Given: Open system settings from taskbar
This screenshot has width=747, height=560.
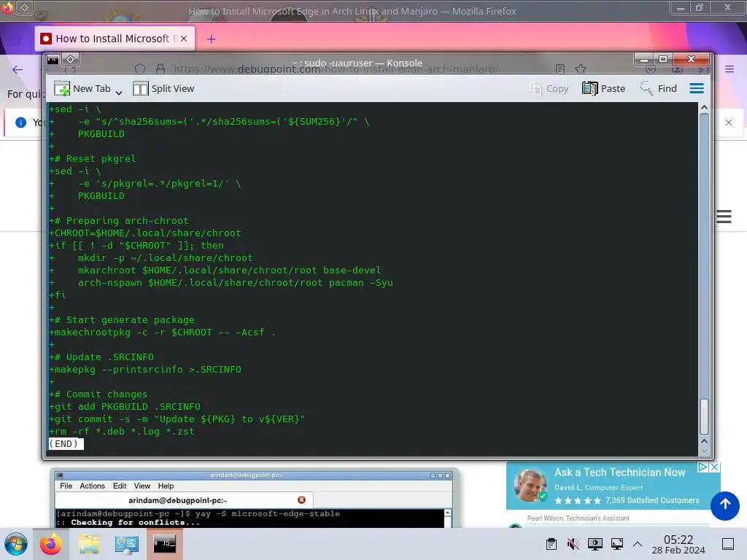Looking at the screenshot, I should [126, 544].
